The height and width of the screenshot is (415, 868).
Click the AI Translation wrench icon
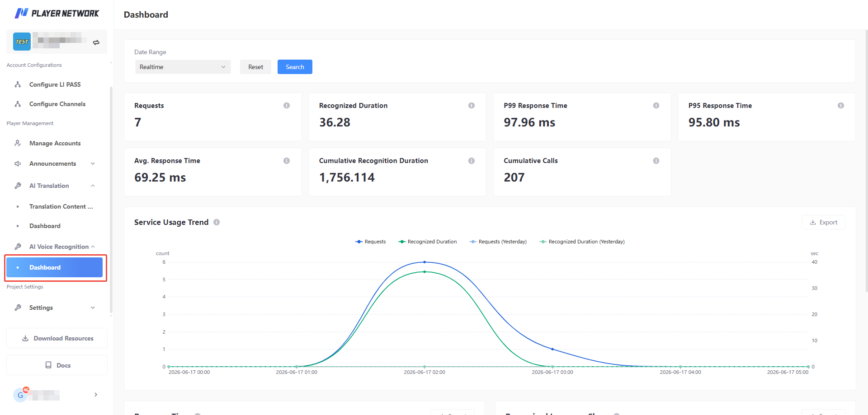pos(18,186)
